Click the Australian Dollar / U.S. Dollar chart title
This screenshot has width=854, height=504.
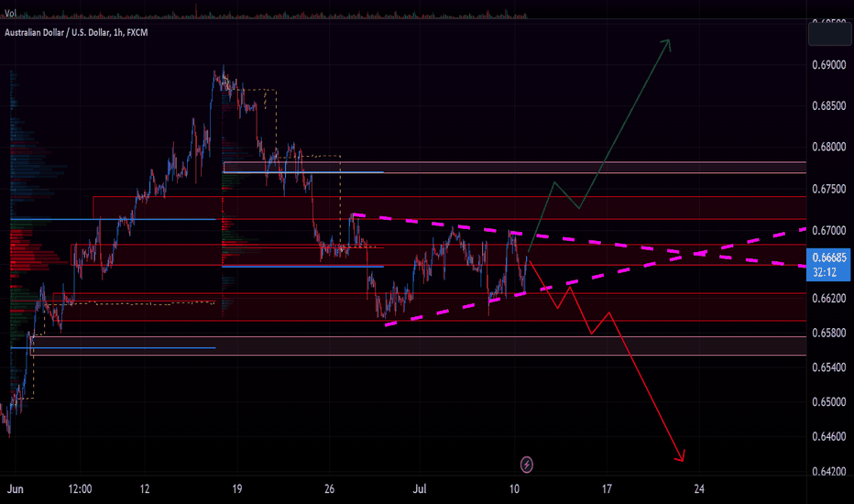pyautogui.click(x=76, y=33)
